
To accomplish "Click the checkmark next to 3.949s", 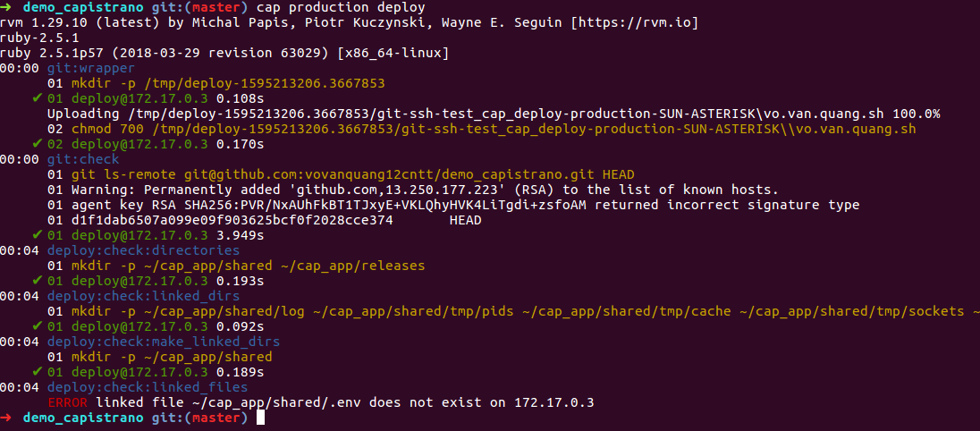I will (x=37, y=235).
